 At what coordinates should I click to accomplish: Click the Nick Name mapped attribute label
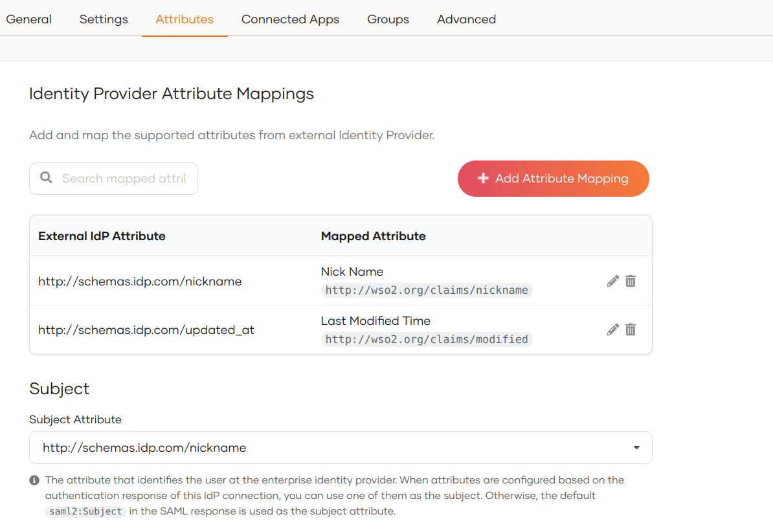pyautogui.click(x=352, y=272)
